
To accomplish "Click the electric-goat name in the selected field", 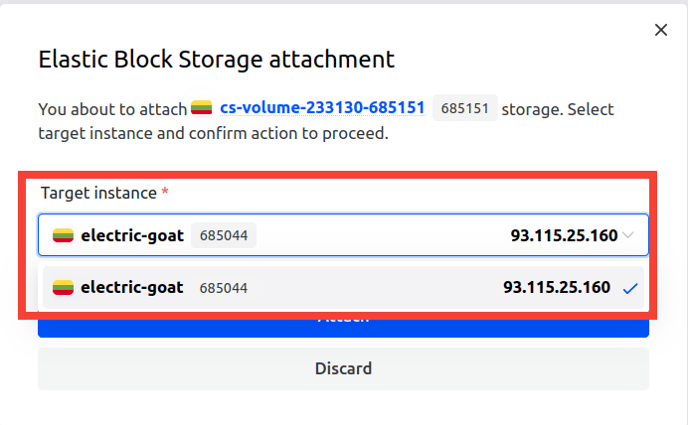I will [x=132, y=236].
